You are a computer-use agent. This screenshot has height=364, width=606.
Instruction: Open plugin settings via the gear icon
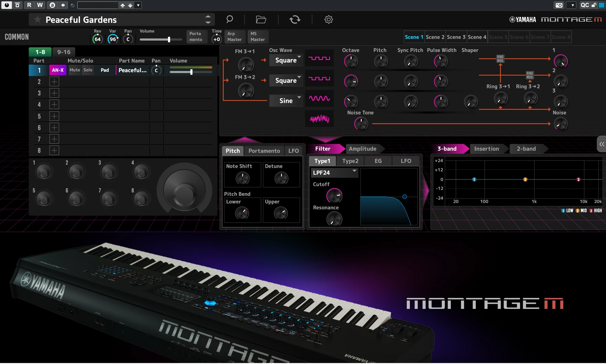coord(328,20)
